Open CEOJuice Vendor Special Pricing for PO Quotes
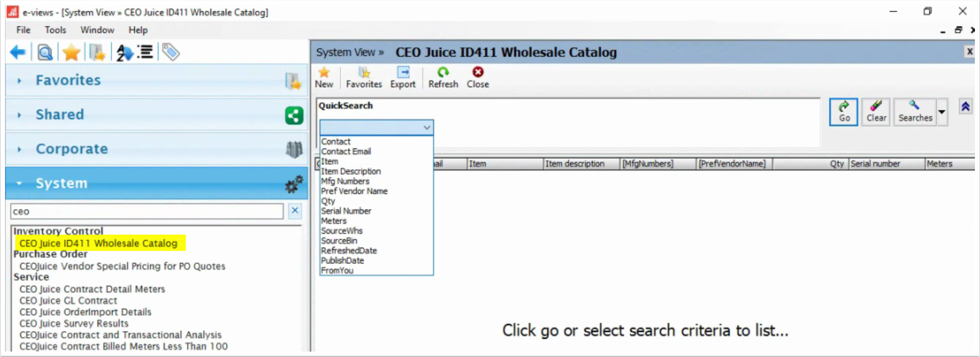Viewport: 980px width, 357px height. tap(122, 266)
